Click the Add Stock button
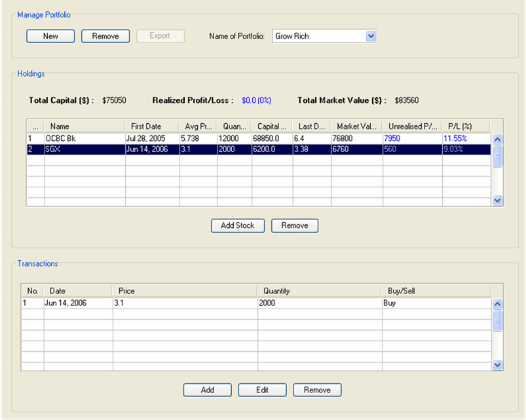Image resolution: width=526 pixels, height=420 pixels. 237,225
